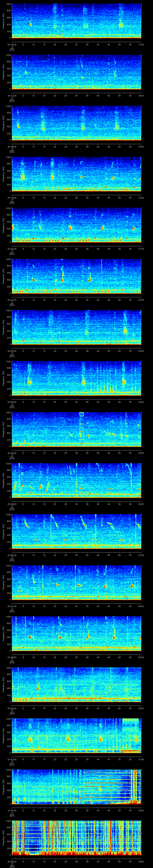The image size is (153, 868).
Task: Click the 20:26:00 start time label
Action: (12, 555)
